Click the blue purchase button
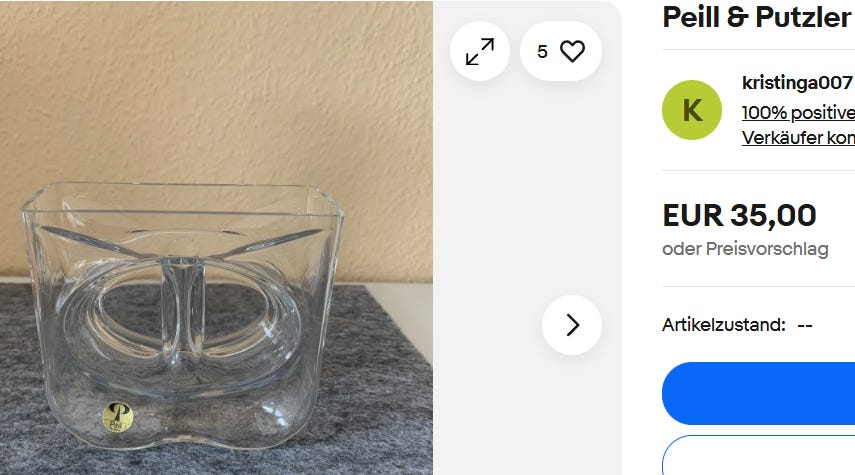 click(x=758, y=393)
